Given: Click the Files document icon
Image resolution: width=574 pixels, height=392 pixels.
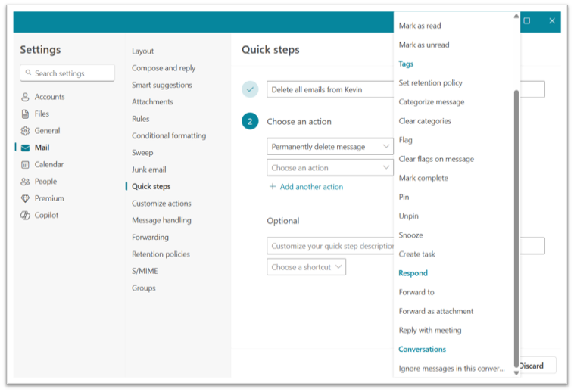Looking at the screenshot, I should coord(25,114).
